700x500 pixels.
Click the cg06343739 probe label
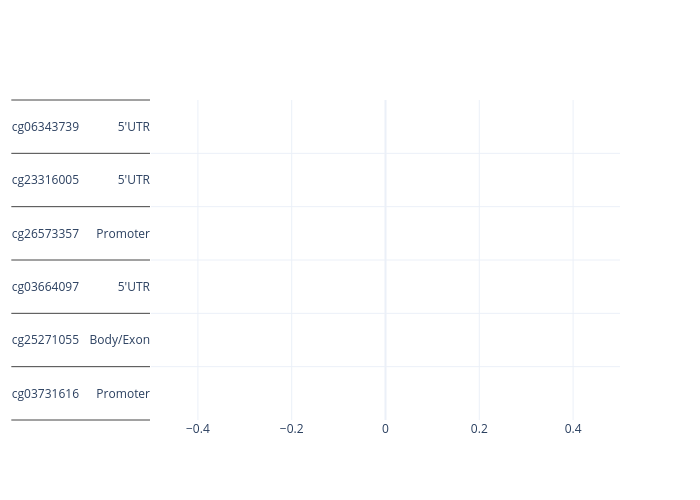(x=45, y=127)
